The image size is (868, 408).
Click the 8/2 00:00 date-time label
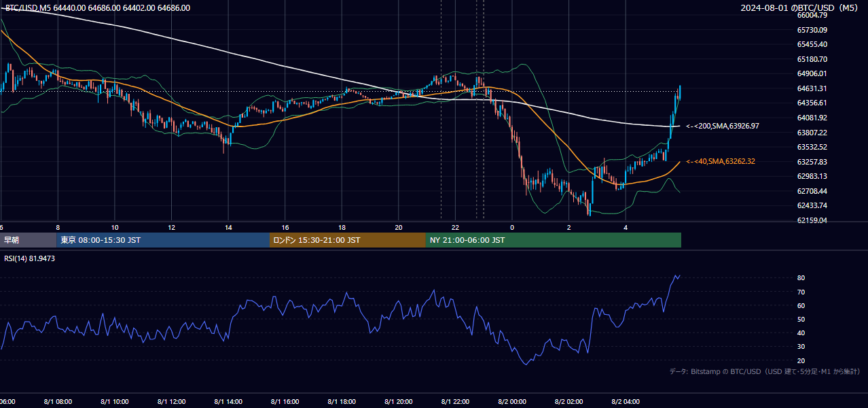click(x=512, y=402)
